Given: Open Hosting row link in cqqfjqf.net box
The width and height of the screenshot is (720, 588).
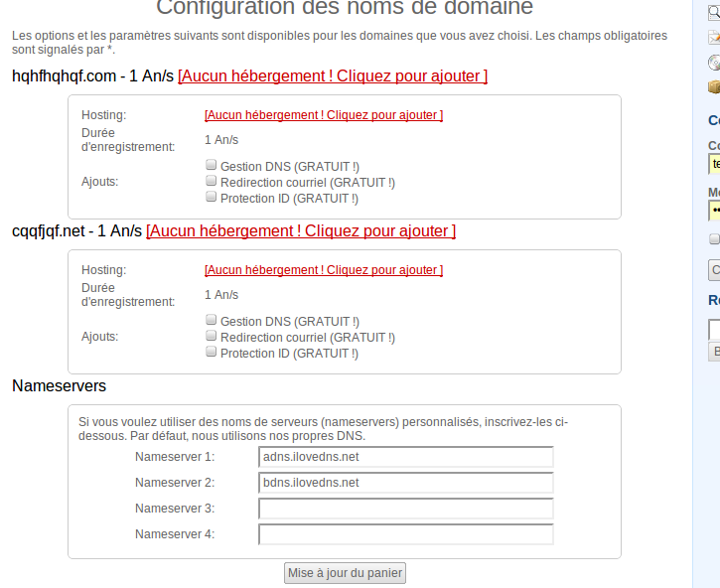Looking at the screenshot, I should pos(324,270).
